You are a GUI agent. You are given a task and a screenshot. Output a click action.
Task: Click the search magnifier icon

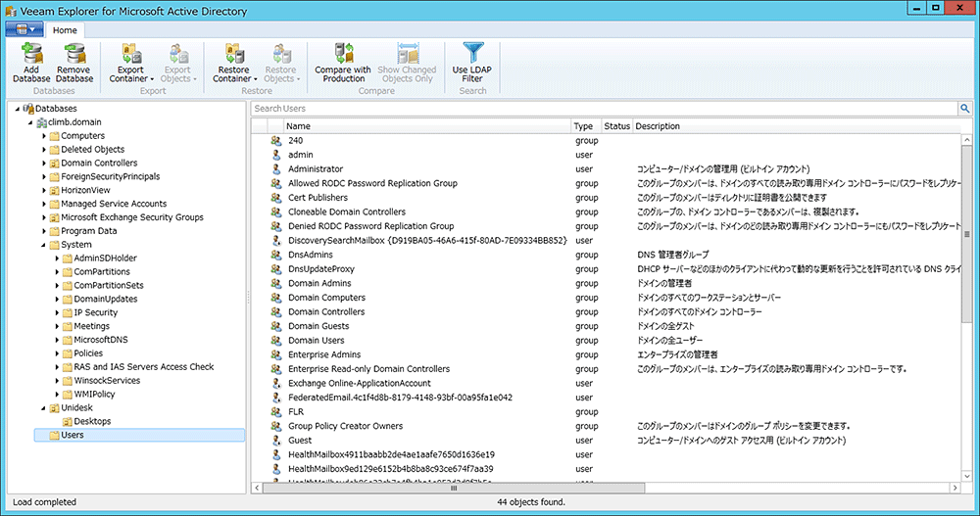965,109
